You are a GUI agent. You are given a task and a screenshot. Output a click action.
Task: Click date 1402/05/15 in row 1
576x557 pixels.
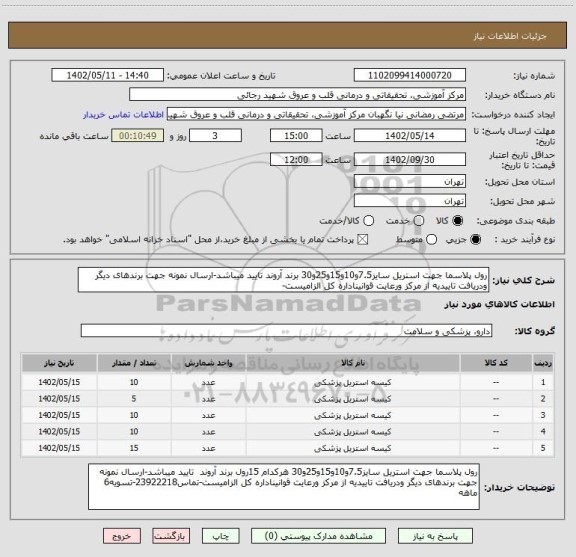coord(59,382)
